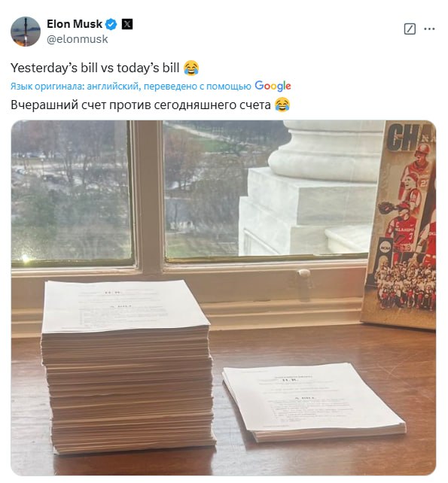The height and width of the screenshot is (483, 448).
Task: Select the 'Yesterday's bill vs today's bill' text
Action: 95,68
